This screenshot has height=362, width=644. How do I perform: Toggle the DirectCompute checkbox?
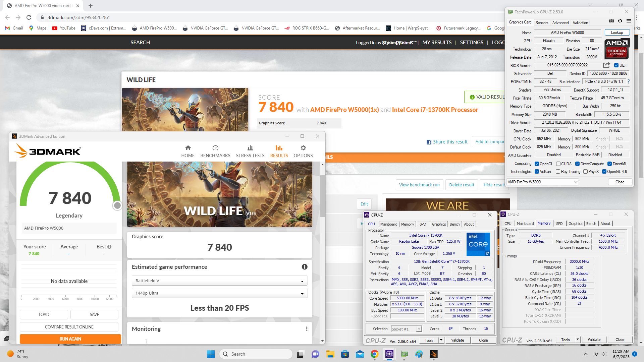[577, 164]
